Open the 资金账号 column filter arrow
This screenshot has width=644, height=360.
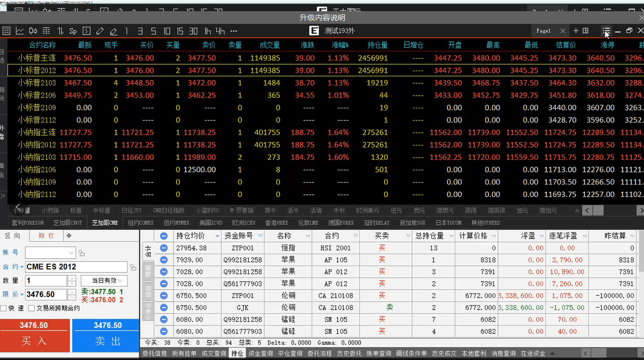(260, 236)
